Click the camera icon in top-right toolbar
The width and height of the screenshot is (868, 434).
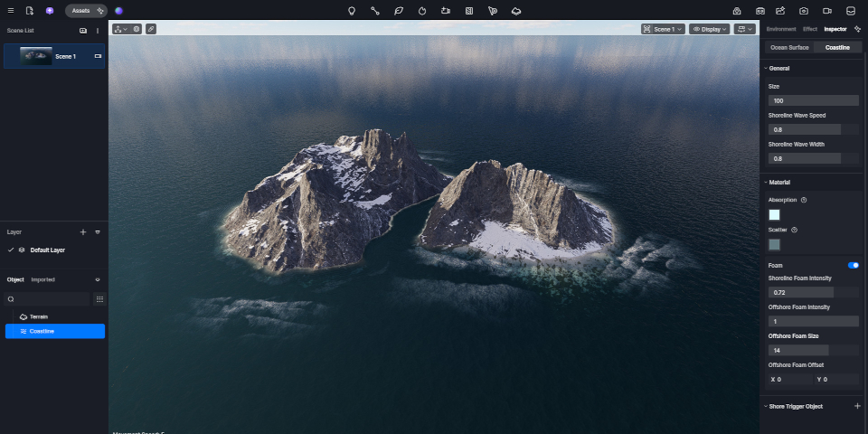(804, 11)
